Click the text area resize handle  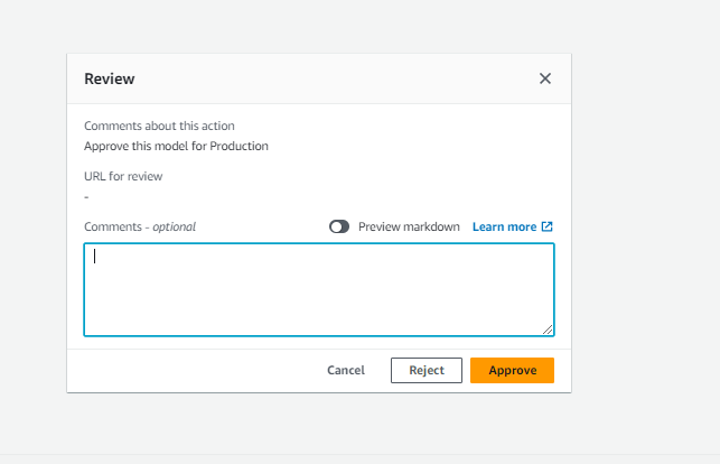547,329
